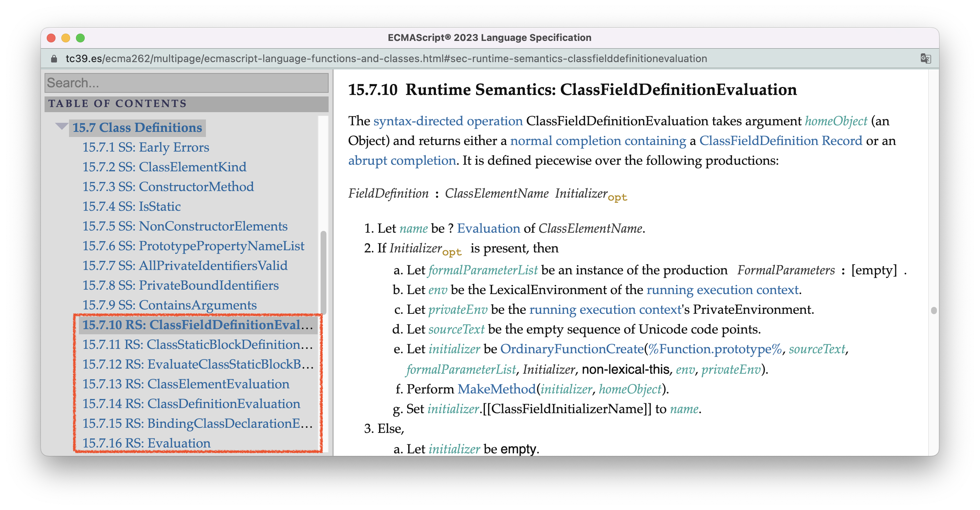This screenshot has width=980, height=510.
Task: Click the lock icon beside the URL
Action: click(54, 58)
